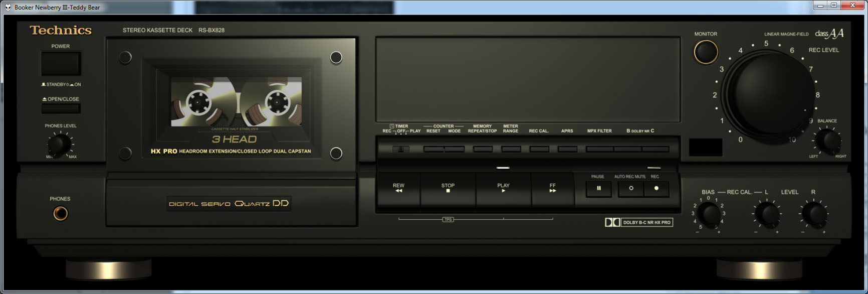The image size is (868, 294).
Task: Click the METER RANGE button
Action: [511, 149]
